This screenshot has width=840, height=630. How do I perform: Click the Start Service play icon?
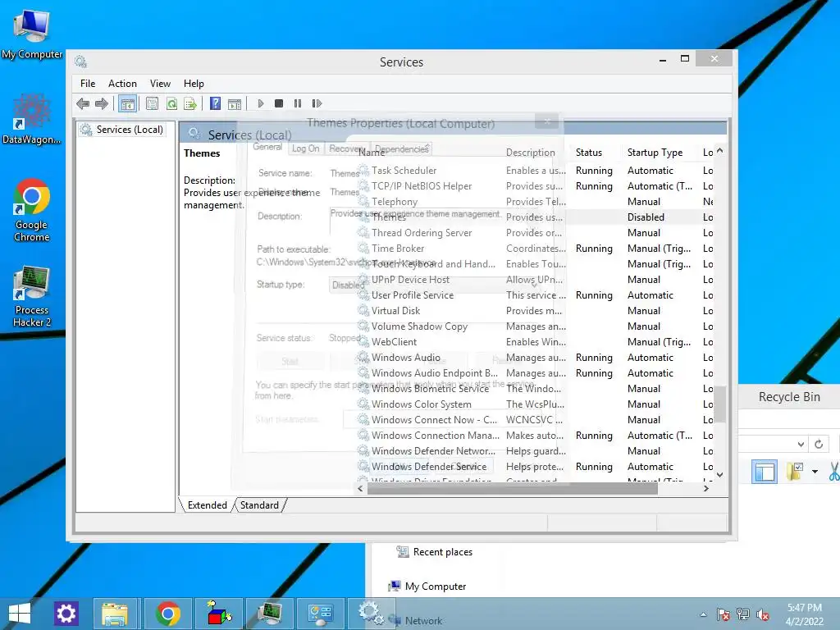[260, 103]
